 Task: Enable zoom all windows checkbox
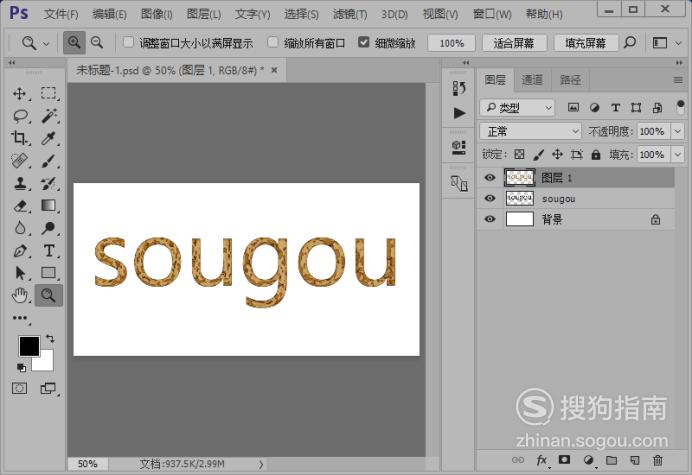(273, 42)
